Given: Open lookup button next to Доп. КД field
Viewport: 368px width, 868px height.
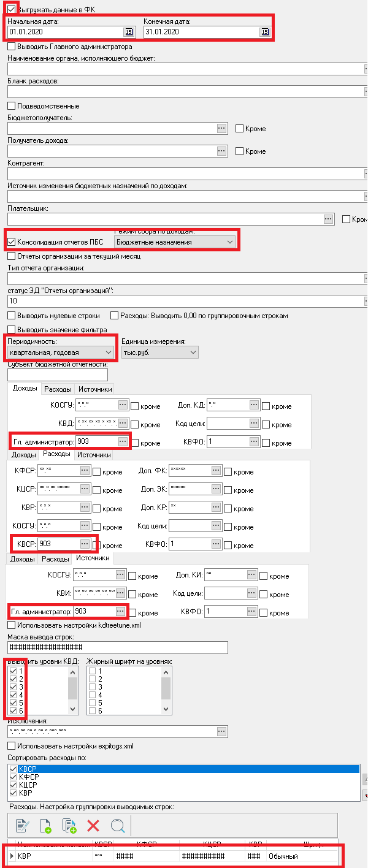Looking at the screenshot, I should click(254, 405).
